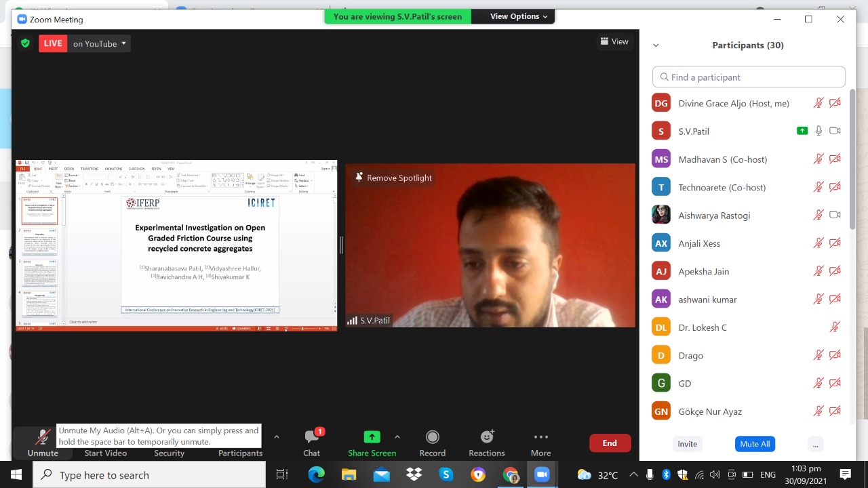Viewport: 868px width, 488px height.
Task: Click the muted mic icon for Technoarete
Action: point(818,187)
